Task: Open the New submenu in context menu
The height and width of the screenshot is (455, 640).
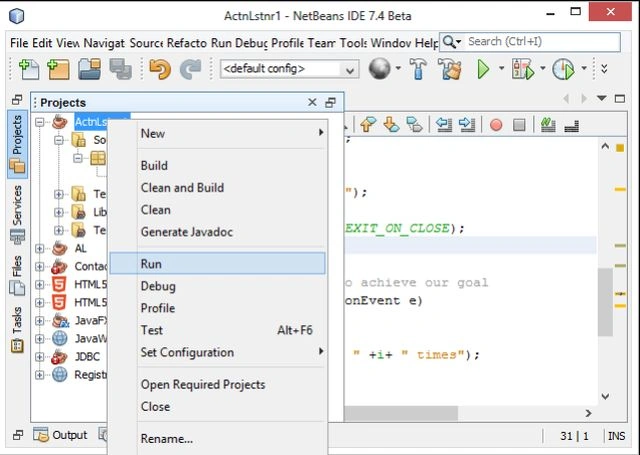Action: pos(218,133)
